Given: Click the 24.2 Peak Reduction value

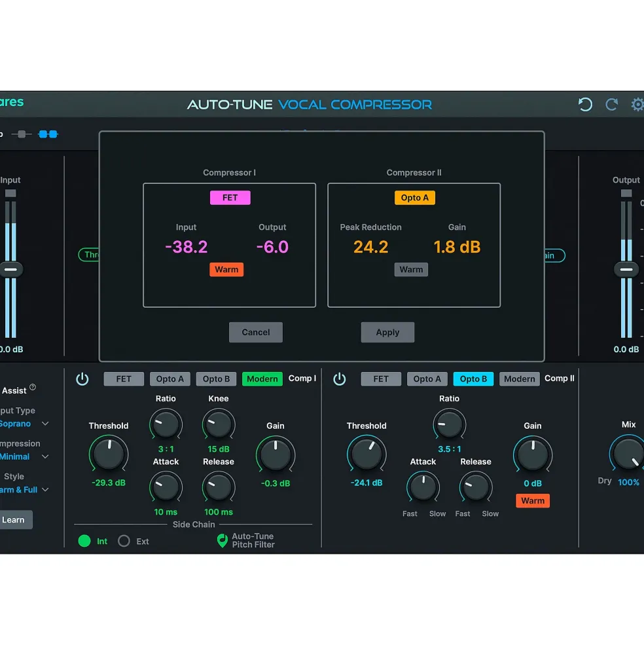Looking at the screenshot, I should coord(370,247).
